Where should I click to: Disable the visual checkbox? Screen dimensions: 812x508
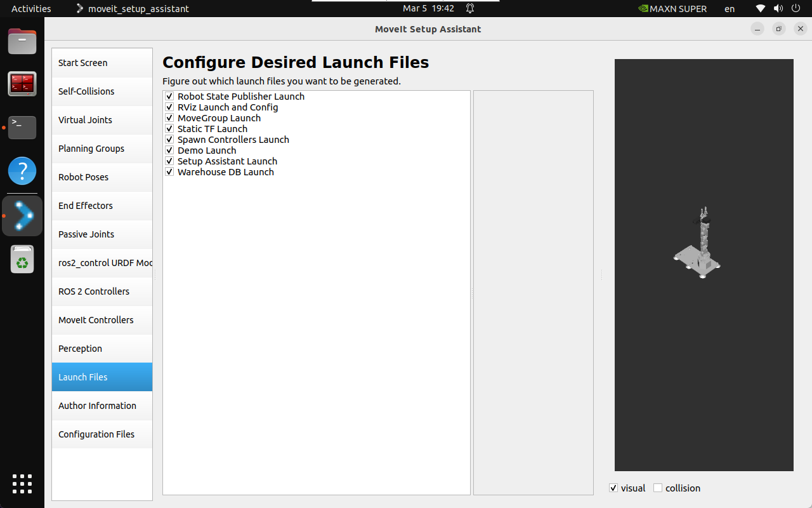pyautogui.click(x=613, y=488)
